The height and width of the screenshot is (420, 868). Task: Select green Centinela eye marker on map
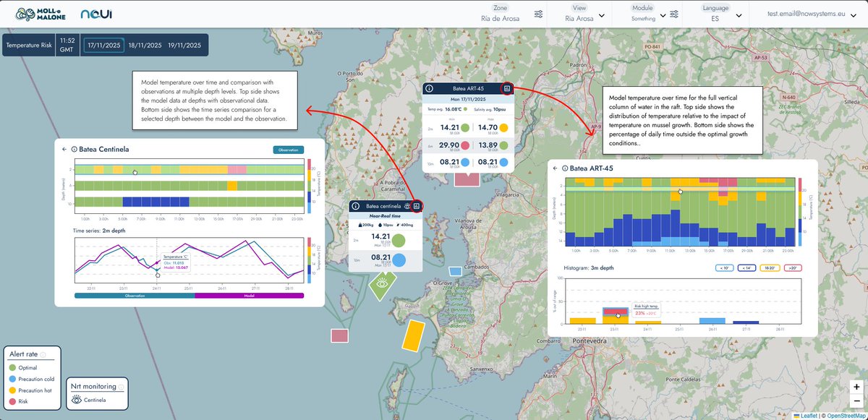[x=383, y=286]
